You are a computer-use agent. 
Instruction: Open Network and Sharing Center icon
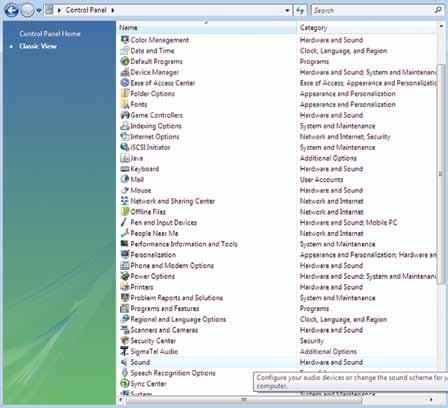(125, 201)
